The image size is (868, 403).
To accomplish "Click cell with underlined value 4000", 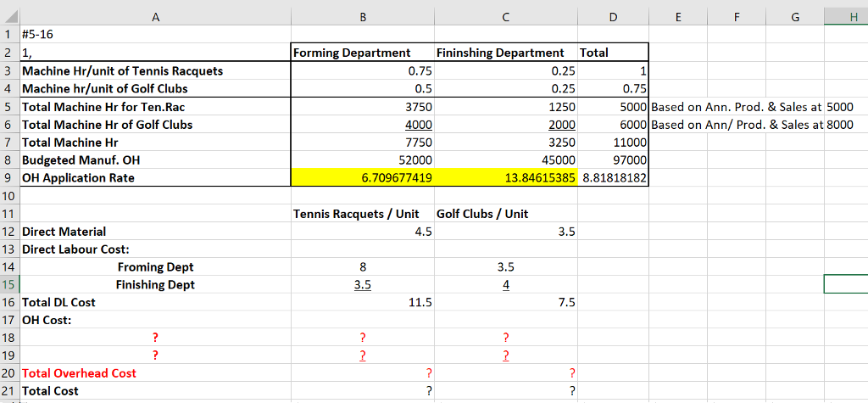I will tap(363, 125).
